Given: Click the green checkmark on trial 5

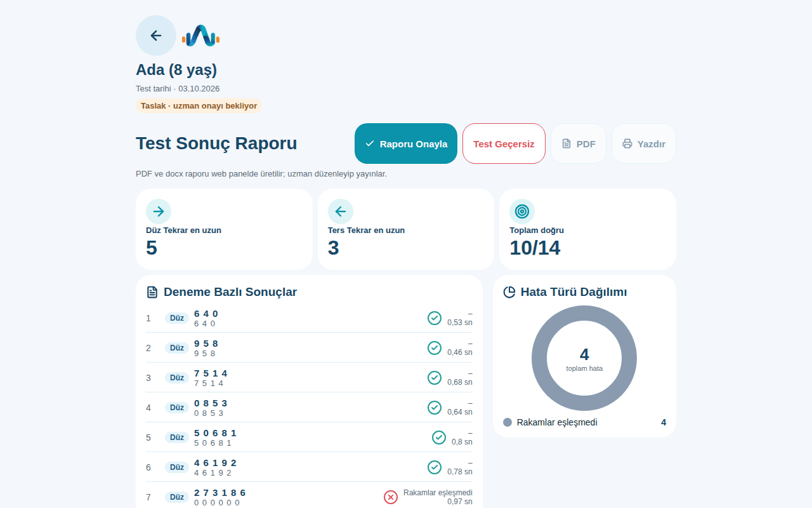Looking at the screenshot, I should pyautogui.click(x=439, y=438).
